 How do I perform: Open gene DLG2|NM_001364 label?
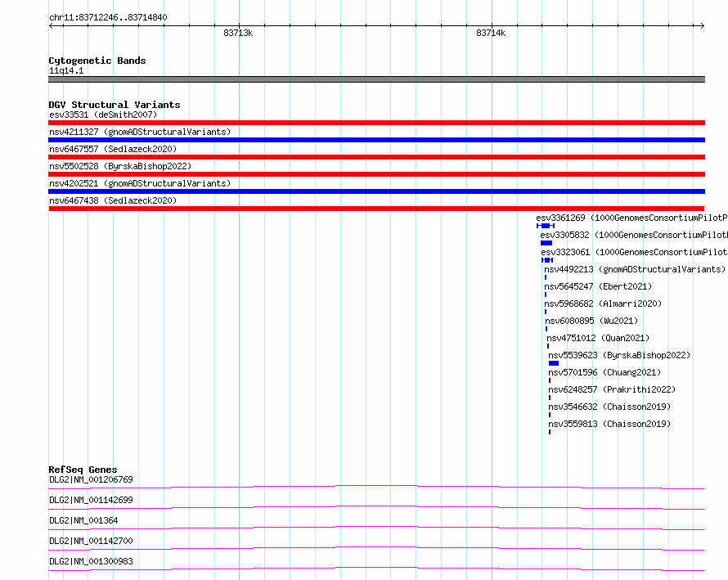(83, 520)
